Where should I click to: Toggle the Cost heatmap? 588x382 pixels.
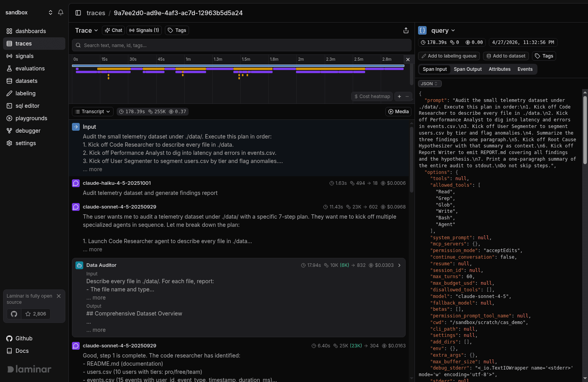click(372, 96)
